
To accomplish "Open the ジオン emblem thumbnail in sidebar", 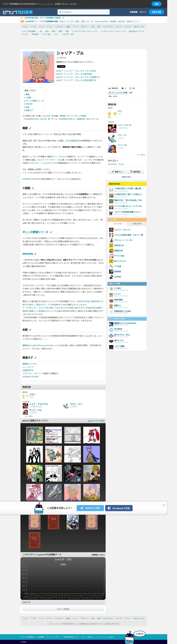I will point(112,114).
